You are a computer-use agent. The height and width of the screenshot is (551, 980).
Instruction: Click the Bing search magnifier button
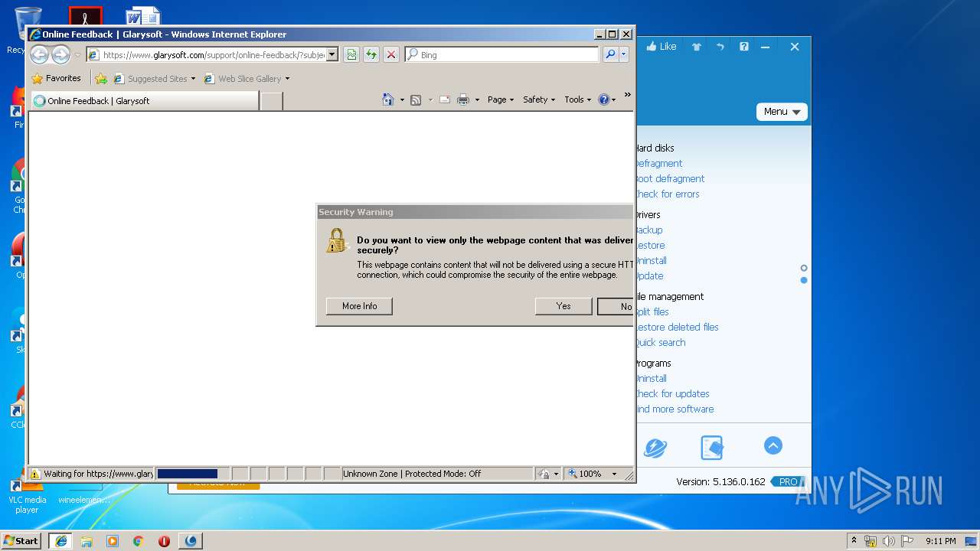tap(610, 54)
